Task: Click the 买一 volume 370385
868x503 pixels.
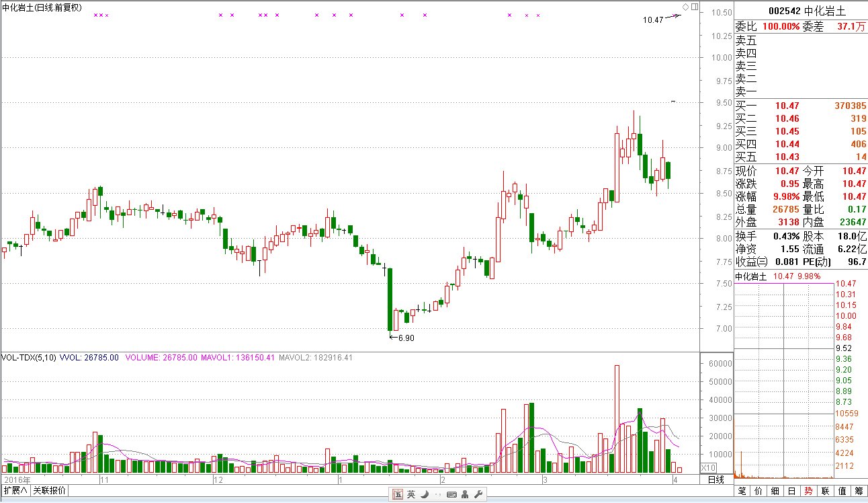Action: click(x=850, y=106)
